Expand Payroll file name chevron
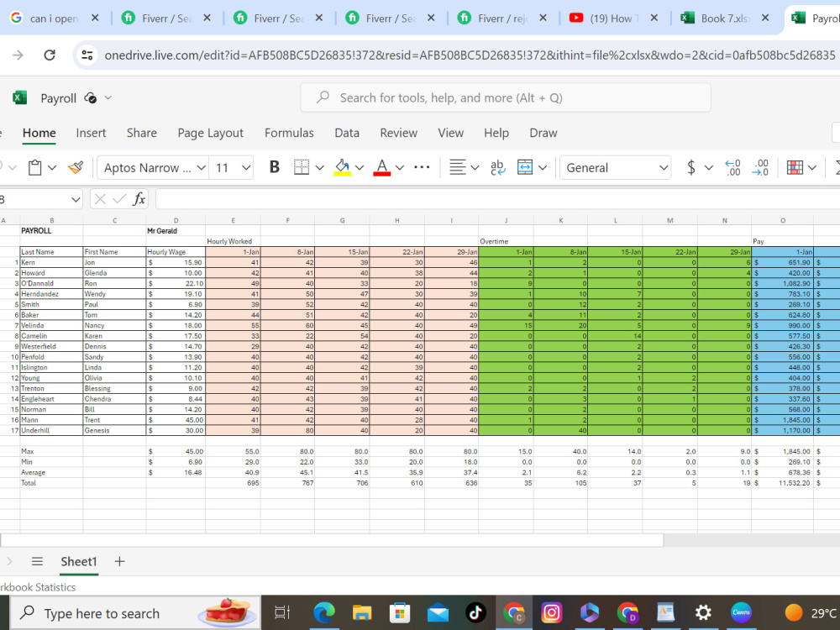Screen dimensions: 840x630 [x=108, y=98]
